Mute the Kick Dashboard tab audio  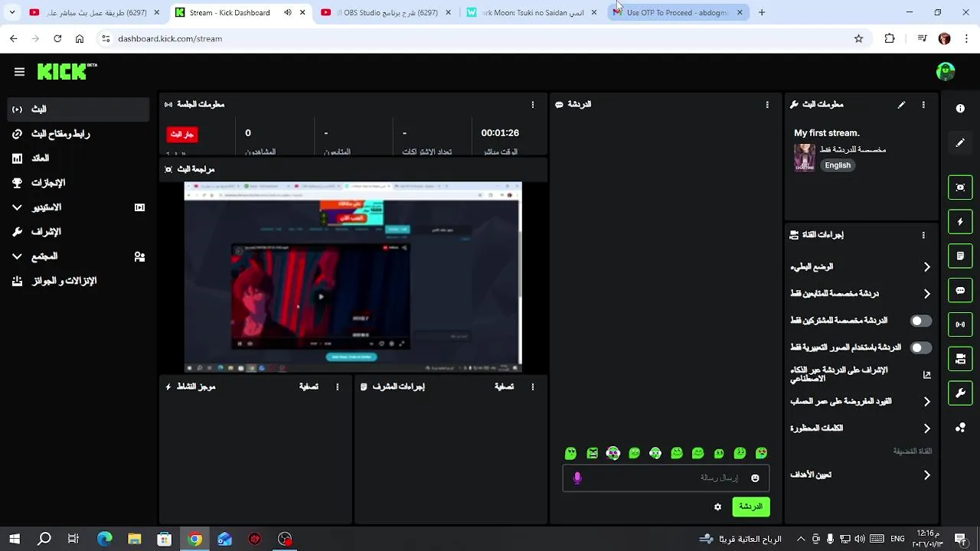tap(287, 12)
